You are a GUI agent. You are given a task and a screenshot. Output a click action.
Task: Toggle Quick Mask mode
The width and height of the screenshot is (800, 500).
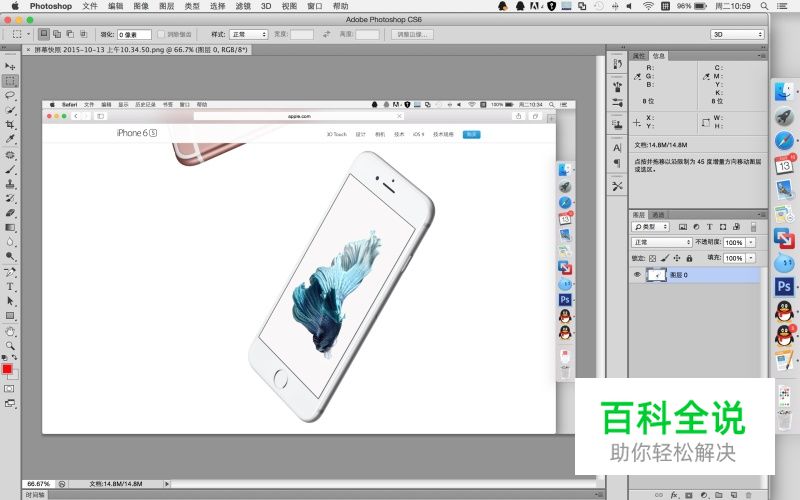point(10,389)
